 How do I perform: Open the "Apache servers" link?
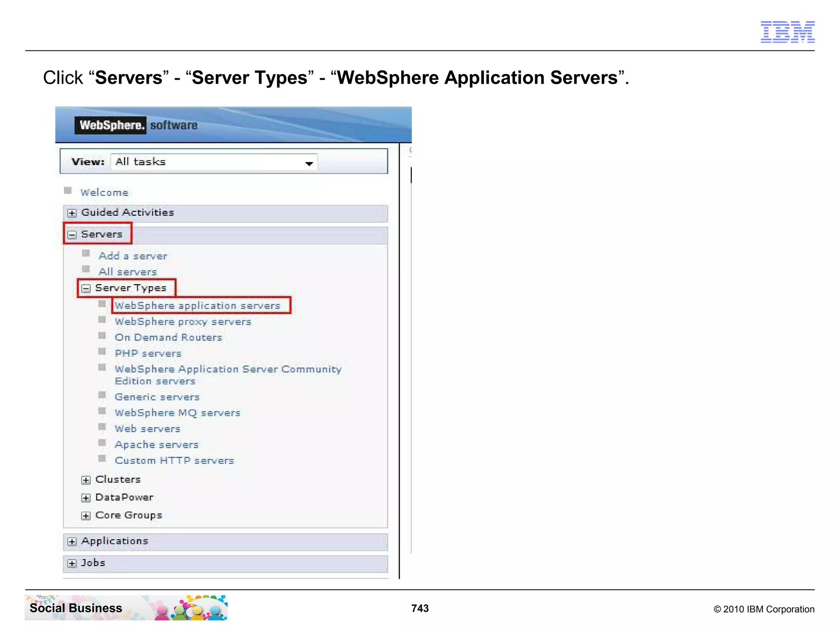click(156, 445)
